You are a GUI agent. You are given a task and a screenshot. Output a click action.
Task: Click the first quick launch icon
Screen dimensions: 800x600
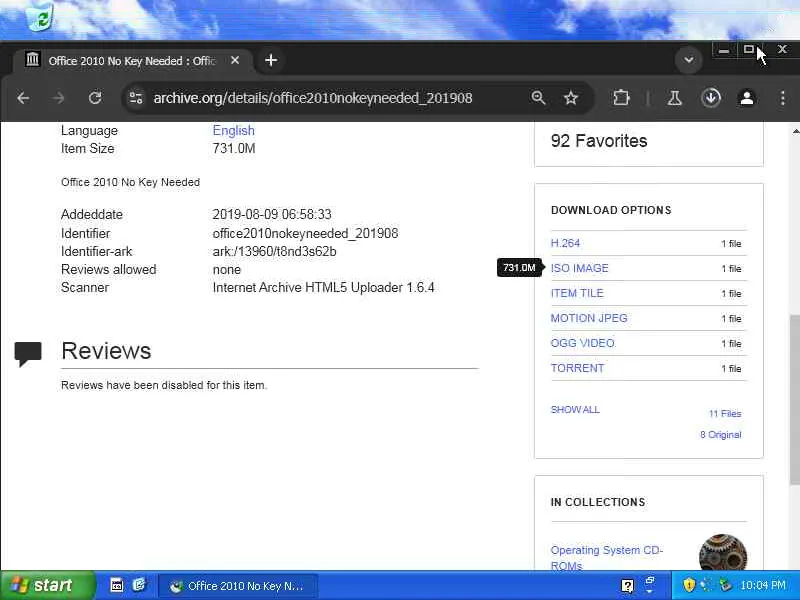pyautogui.click(x=117, y=585)
